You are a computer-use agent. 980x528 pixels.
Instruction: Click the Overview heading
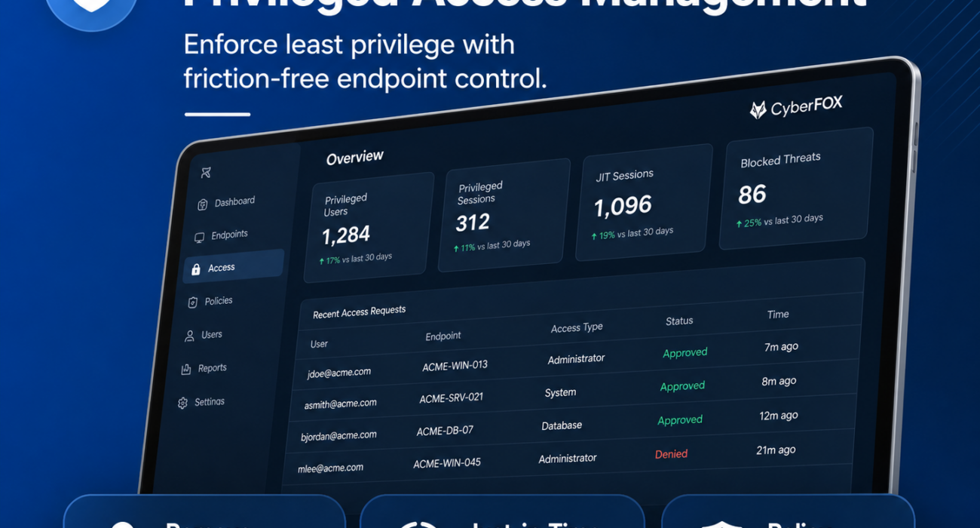355,158
